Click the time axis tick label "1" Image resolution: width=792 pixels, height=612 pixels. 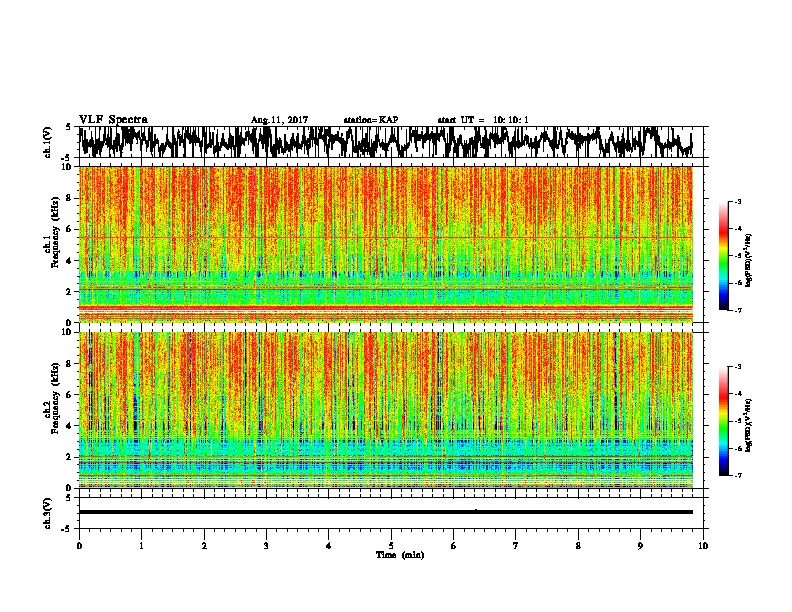click(142, 546)
